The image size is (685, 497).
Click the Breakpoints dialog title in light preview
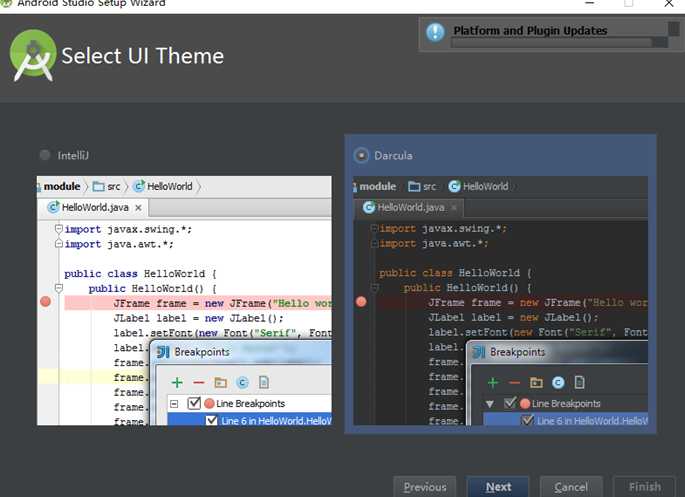pos(202,352)
